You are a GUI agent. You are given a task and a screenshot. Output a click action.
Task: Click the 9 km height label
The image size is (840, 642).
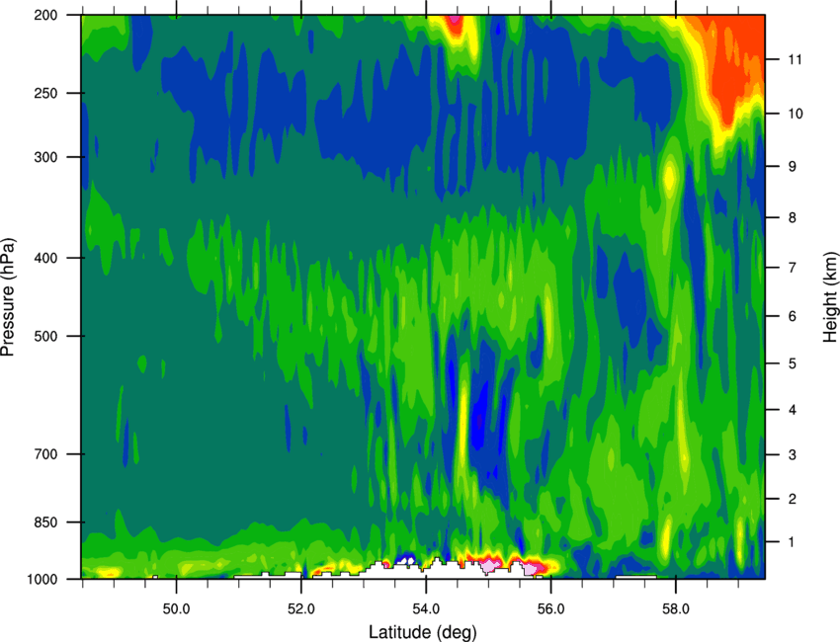click(x=792, y=167)
